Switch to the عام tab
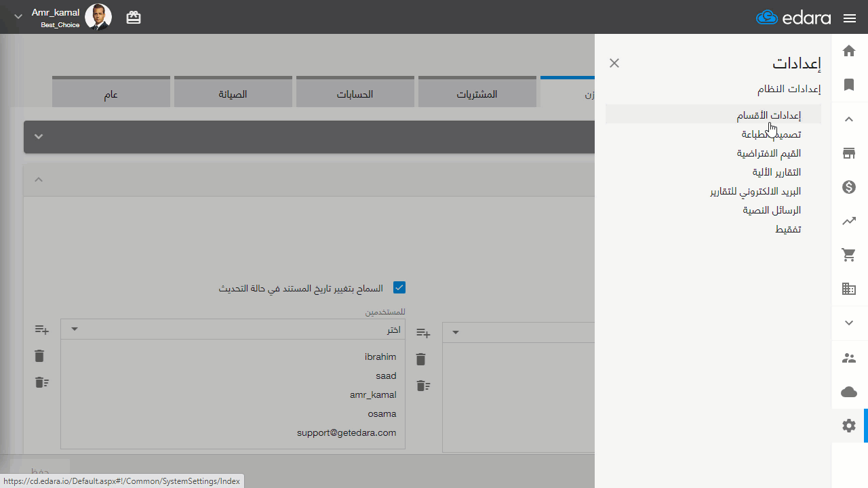Image resolution: width=868 pixels, height=488 pixels. tap(111, 91)
